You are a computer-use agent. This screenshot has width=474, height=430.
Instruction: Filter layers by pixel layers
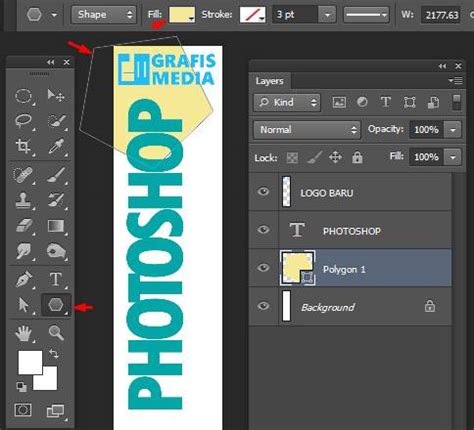(x=339, y=102)
